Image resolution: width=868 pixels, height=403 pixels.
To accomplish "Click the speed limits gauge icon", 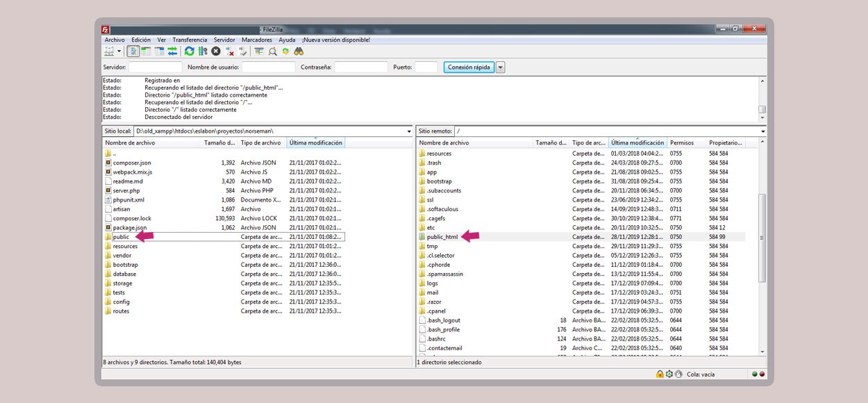I will (x=679, y=374).
